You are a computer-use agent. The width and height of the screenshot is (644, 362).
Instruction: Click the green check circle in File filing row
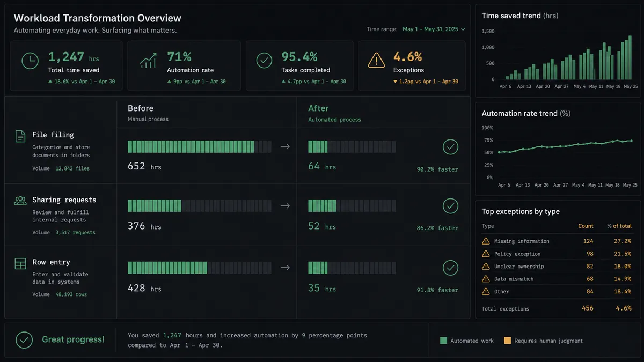point(450,146)
